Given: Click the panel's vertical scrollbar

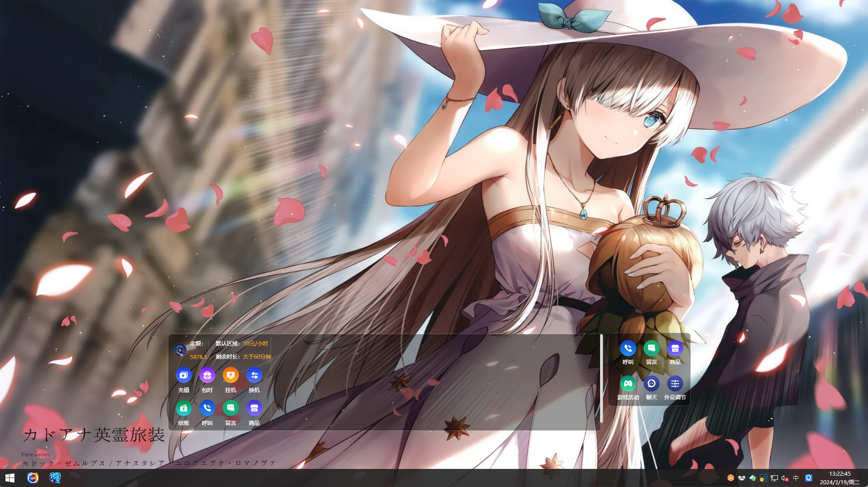Looking at the screenshot, I should 601,379.
